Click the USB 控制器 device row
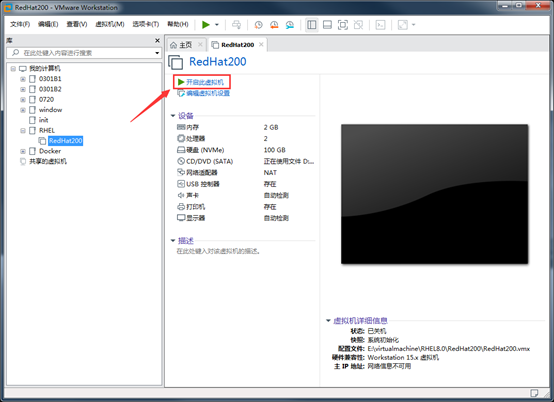 pos(245,184)
